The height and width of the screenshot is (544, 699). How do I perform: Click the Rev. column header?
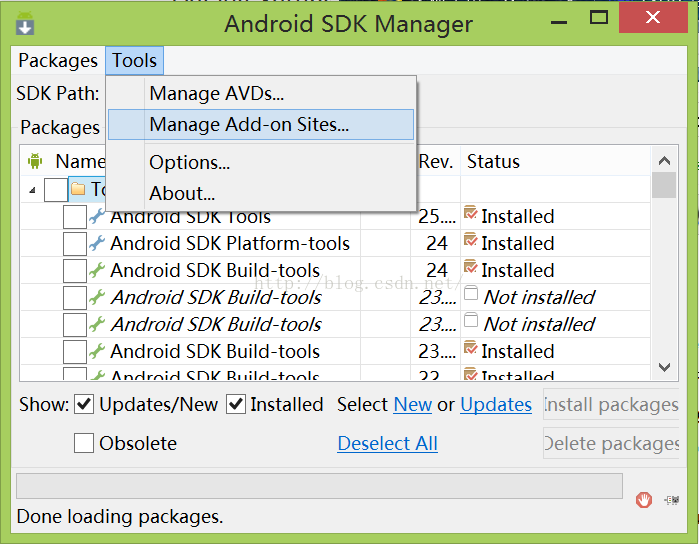tap(436, 161)
